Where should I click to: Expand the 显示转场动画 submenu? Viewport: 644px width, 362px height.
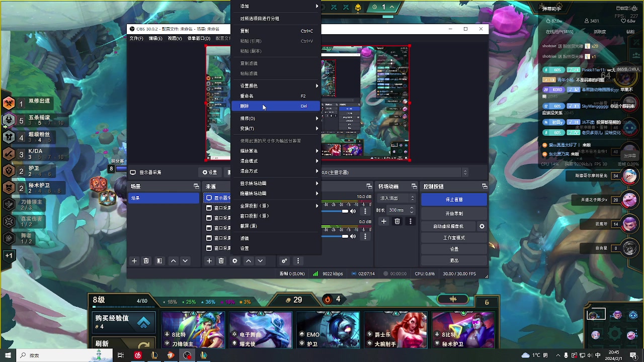point(276,184)
